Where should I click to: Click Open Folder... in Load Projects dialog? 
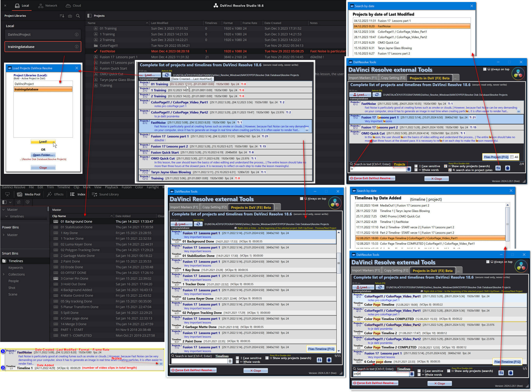(43, 155)
